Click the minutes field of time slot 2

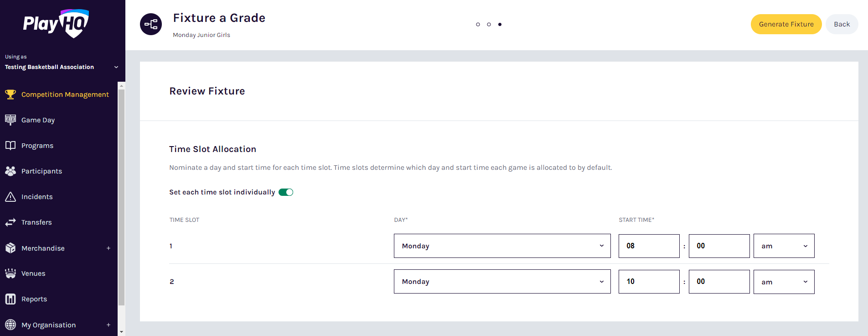click(719, 282)
